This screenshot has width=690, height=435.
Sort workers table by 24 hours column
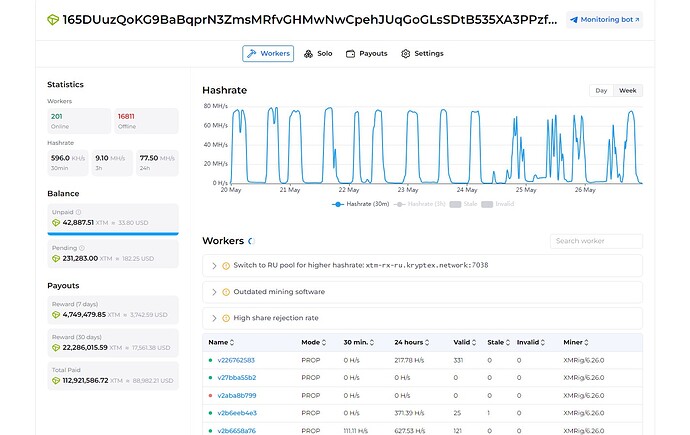coord(412,343)
